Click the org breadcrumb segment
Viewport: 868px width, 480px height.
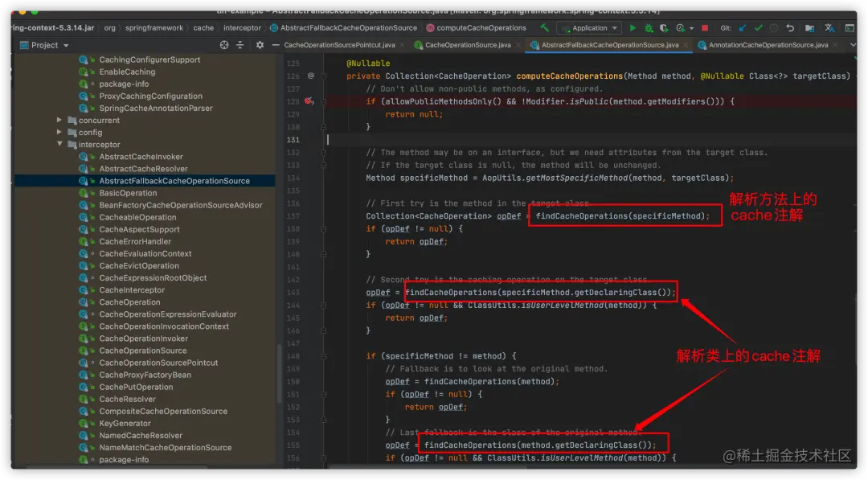pos(109,27)
